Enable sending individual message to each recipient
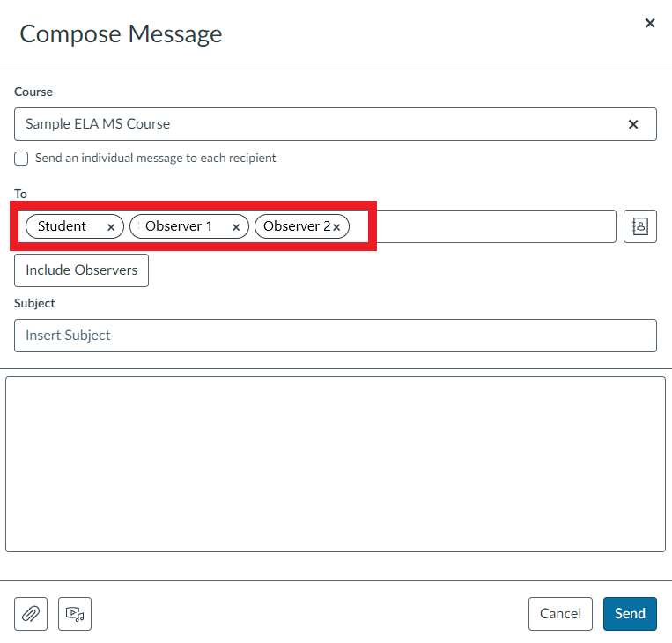Image resolution: width=672 pixels, height=643 pixels. click(21, 159)
